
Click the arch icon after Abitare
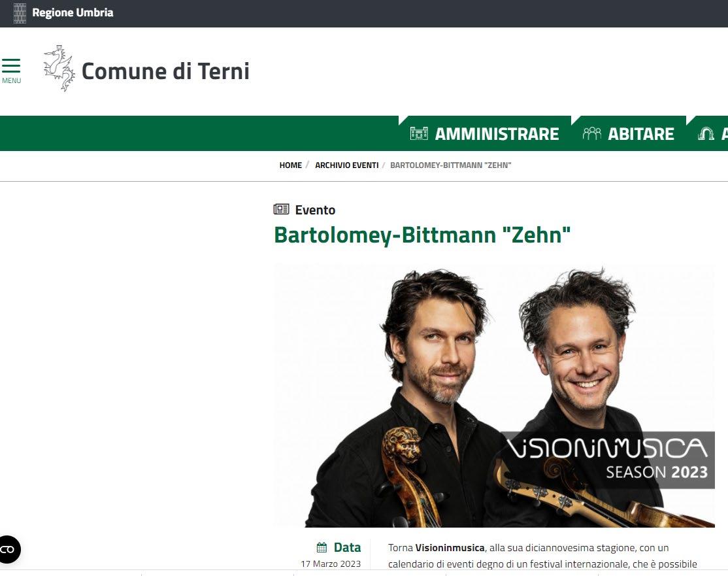coord(706,134)
